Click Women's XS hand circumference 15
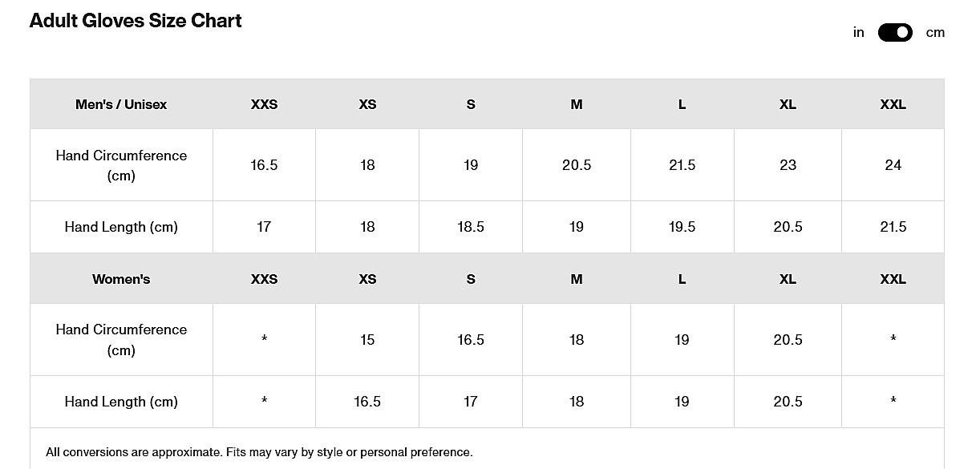Viewport: 980px width, 469px height. [367, 340]
